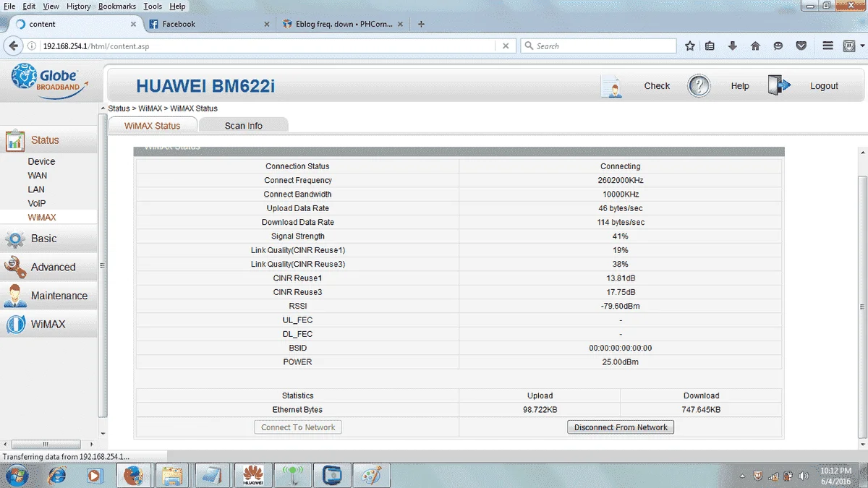Viewport: 868px width, 488px height.
Task: Select the WiMAX Status tab
Action: [152, 125]
